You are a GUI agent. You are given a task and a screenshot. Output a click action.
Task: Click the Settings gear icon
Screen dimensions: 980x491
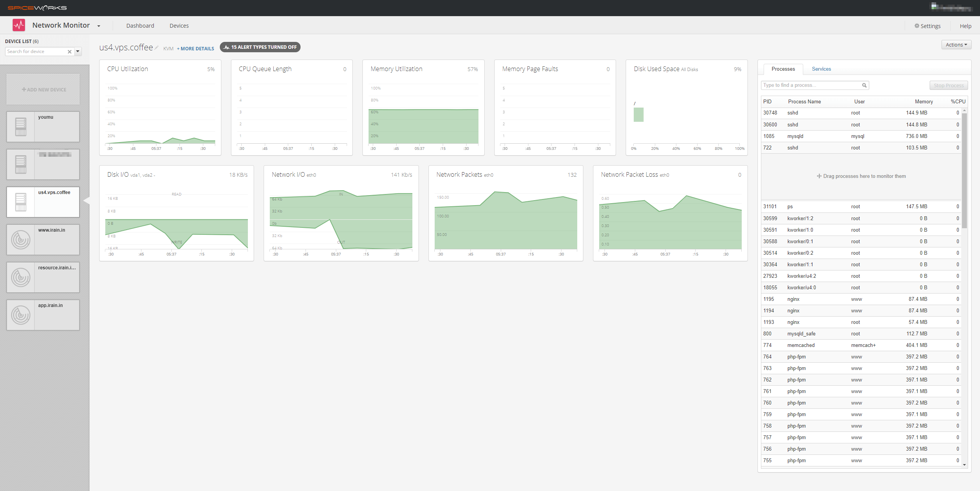coord(917,26)
